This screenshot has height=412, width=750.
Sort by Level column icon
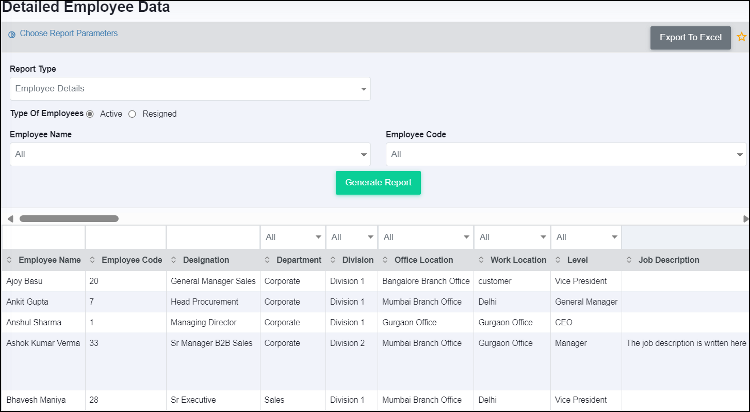(558, 260)
